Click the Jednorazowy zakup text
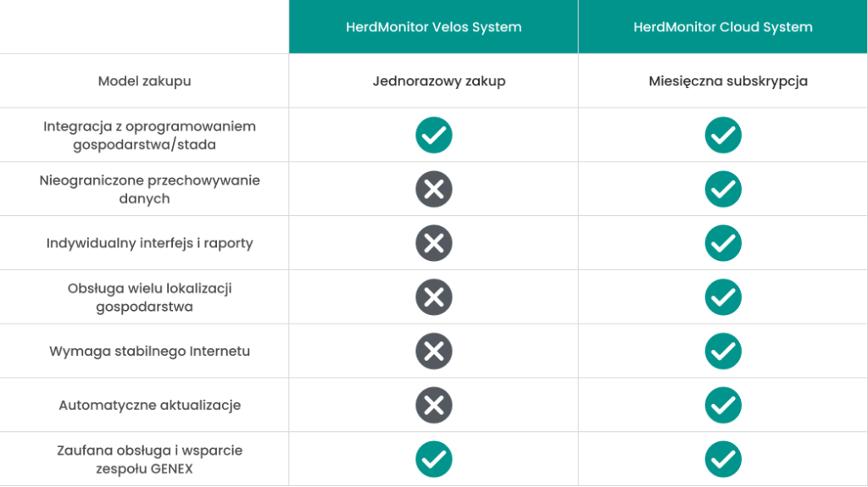868x487 pixels. (x=439, y=81)
